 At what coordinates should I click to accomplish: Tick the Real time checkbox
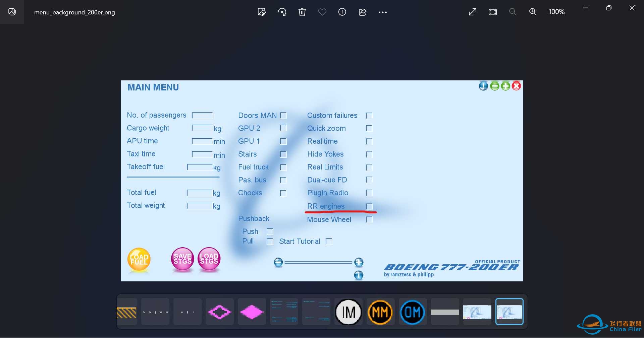tap(369, 141)
